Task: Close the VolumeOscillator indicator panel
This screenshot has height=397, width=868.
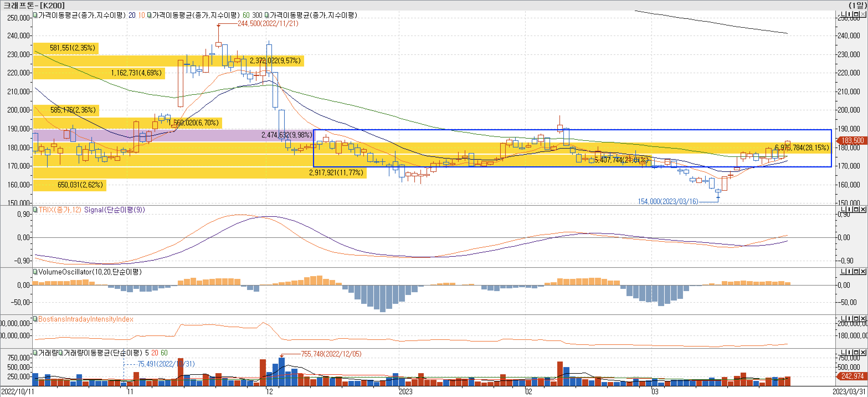Action: click(x=863, y=271)
